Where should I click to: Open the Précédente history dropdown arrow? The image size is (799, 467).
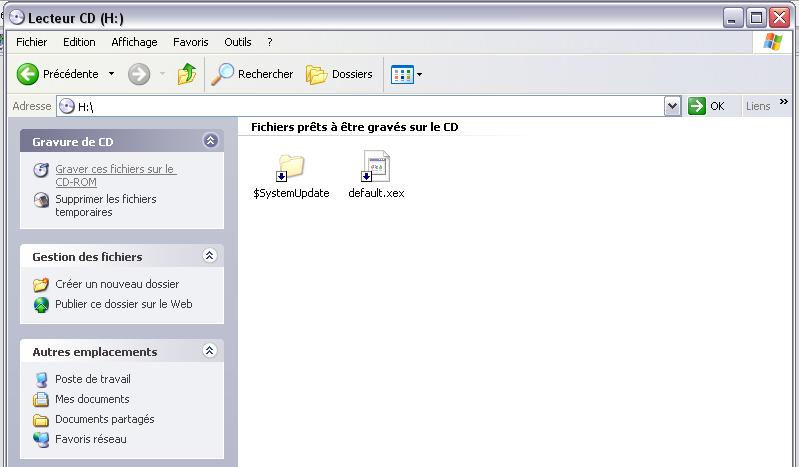coord(111,74)
